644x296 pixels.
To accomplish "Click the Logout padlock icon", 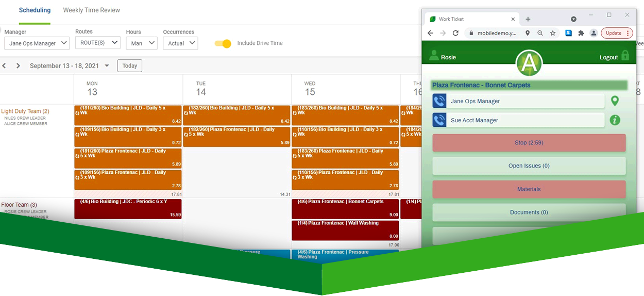I will coord(625,56).
